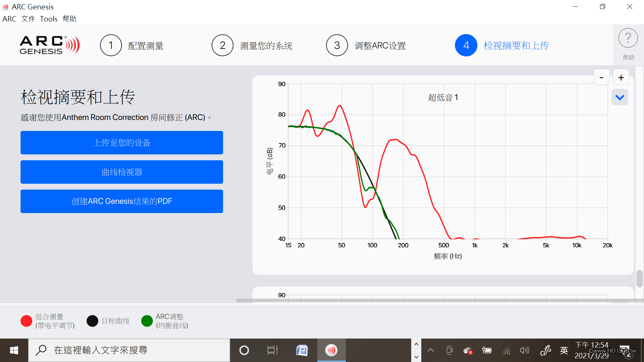Toggle red combined measurement curve legend
Image resolution: width=644 pixels, height=362 pixels.
[26, 321]
